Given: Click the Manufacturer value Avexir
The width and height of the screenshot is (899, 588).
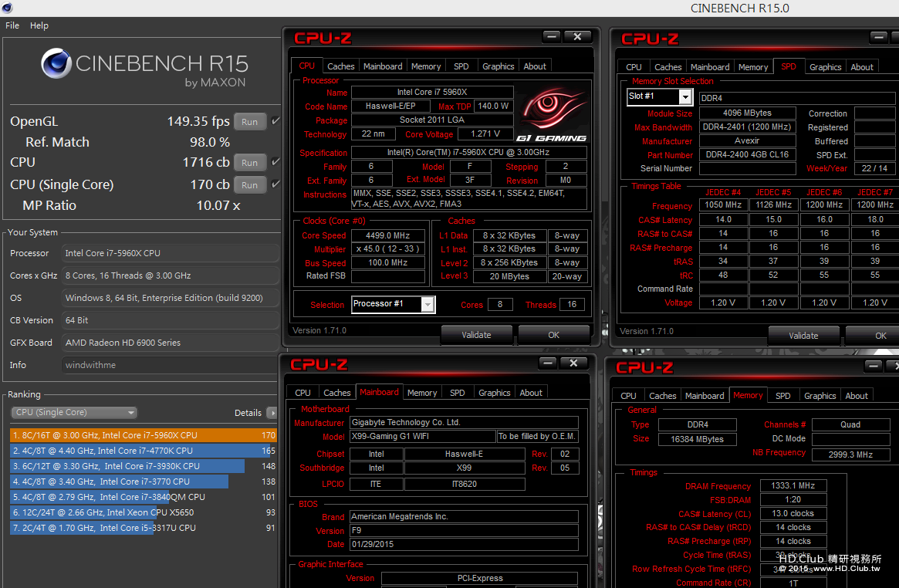Looking at the screenshot, I should pos(748,141).
